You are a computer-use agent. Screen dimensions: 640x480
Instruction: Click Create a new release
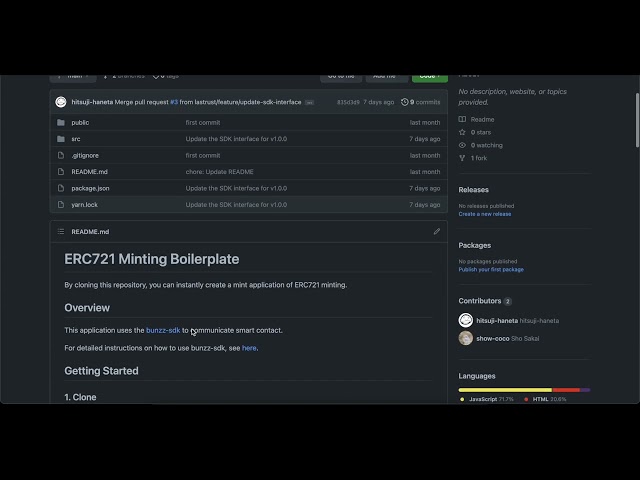point(484,214)
